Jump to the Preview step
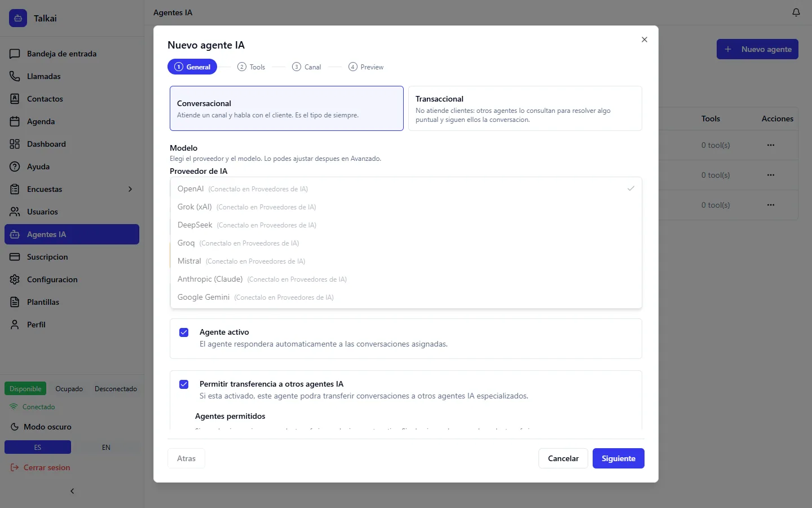This screenshot has height=508, width=812. pyautogui.click(x=366, y=67)
